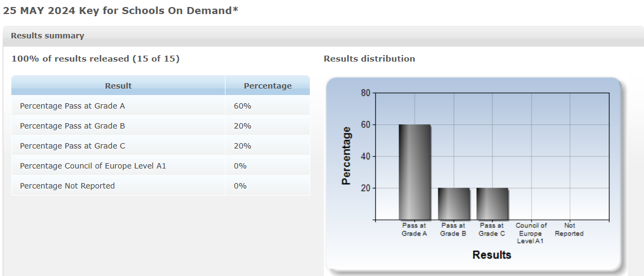Image resolution: width=644 pixels, height=276 pixels.
Task: Click the page title '25 MAY 2024 Key for Schools'
Action: (x=121, y=11)
